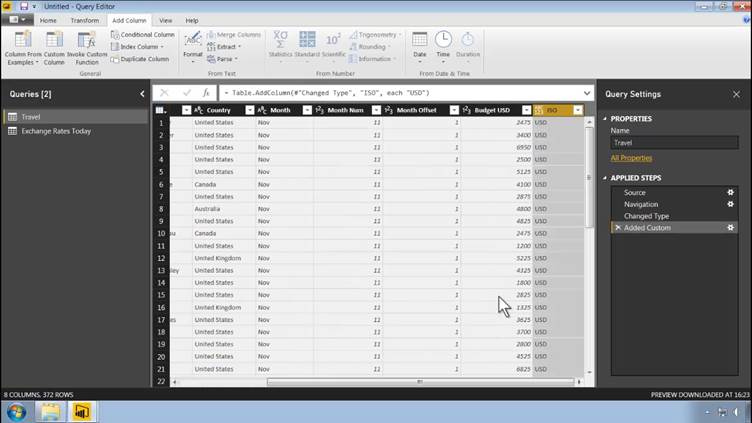Select the Exchange Rates Today query
The height and width of the screenshot is (423, 752).
(56, 131)
